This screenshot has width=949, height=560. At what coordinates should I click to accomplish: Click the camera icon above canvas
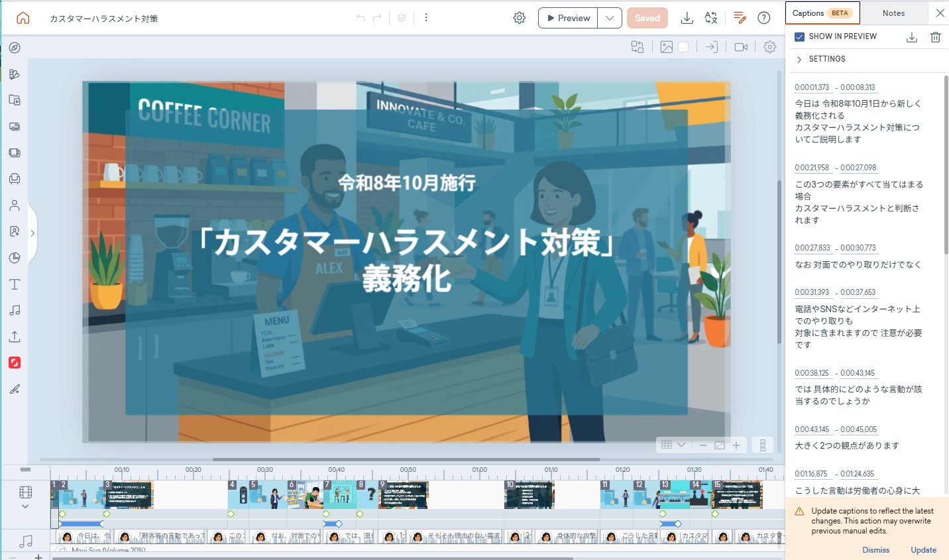tap(741, 47)
